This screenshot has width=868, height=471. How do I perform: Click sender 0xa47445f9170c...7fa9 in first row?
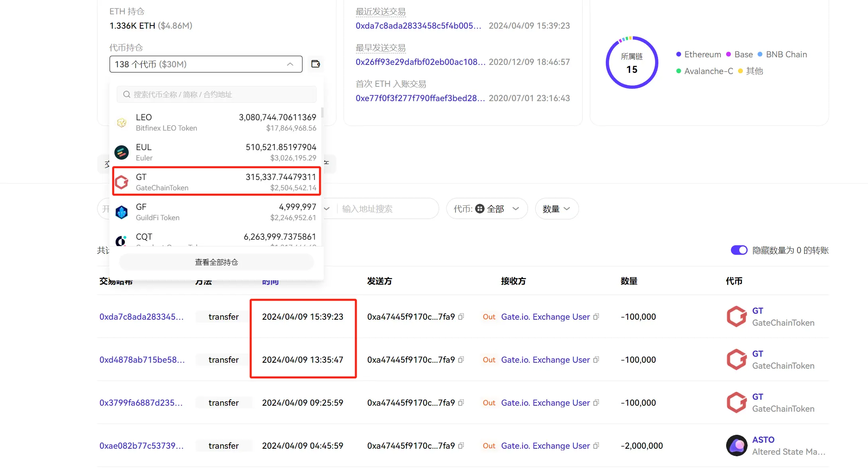click(x=411, y=317)
